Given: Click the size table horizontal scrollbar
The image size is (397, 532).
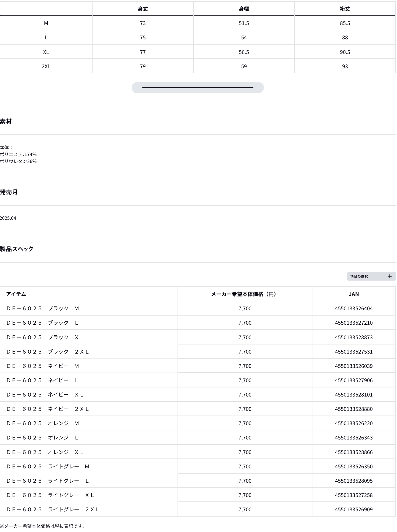Looking at the screenshot, I should tap(198, 88).
